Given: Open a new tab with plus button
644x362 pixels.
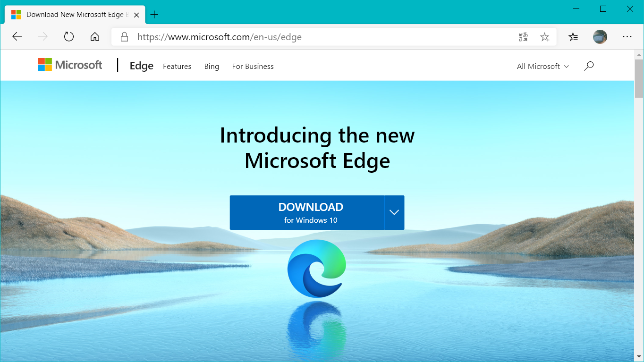Looking at the screenshot, I should coord(154,14).
